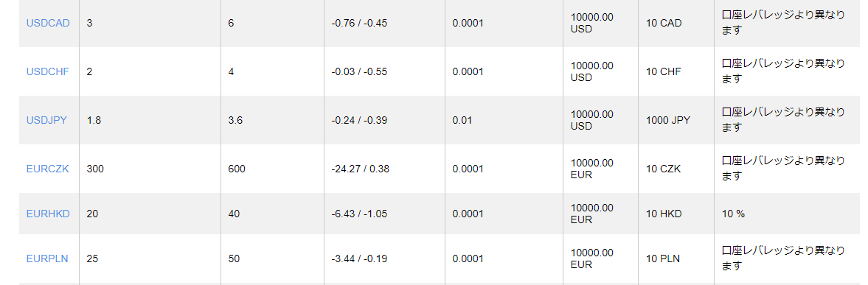Click the USDCHF swap value -0.03 / -0.55
The height and width of the screenshot is (285, 868).
(x=359, y=72)
